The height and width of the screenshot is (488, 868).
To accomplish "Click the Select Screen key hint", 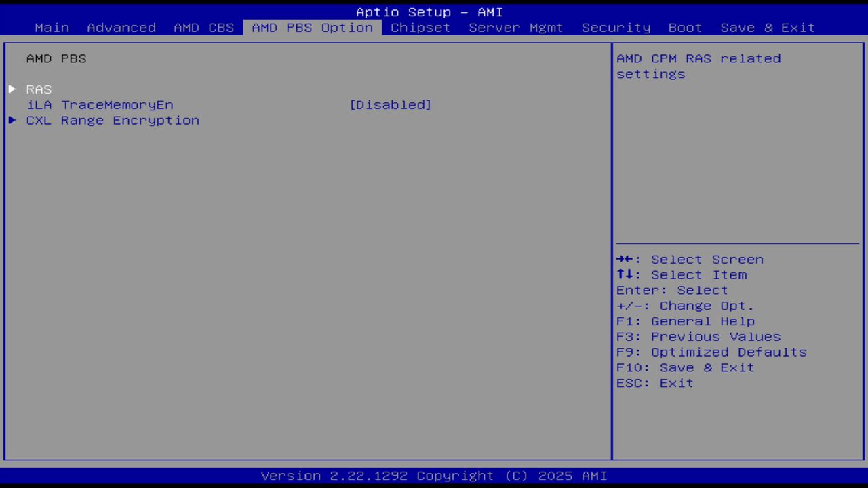I will pyautogui.click(x=690, y=260).
